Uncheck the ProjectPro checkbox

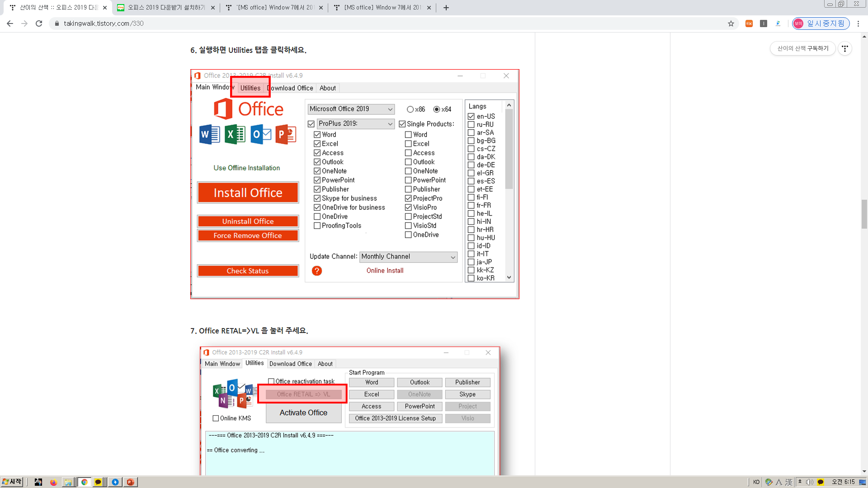pyautogui.click(x=408, y=198)
